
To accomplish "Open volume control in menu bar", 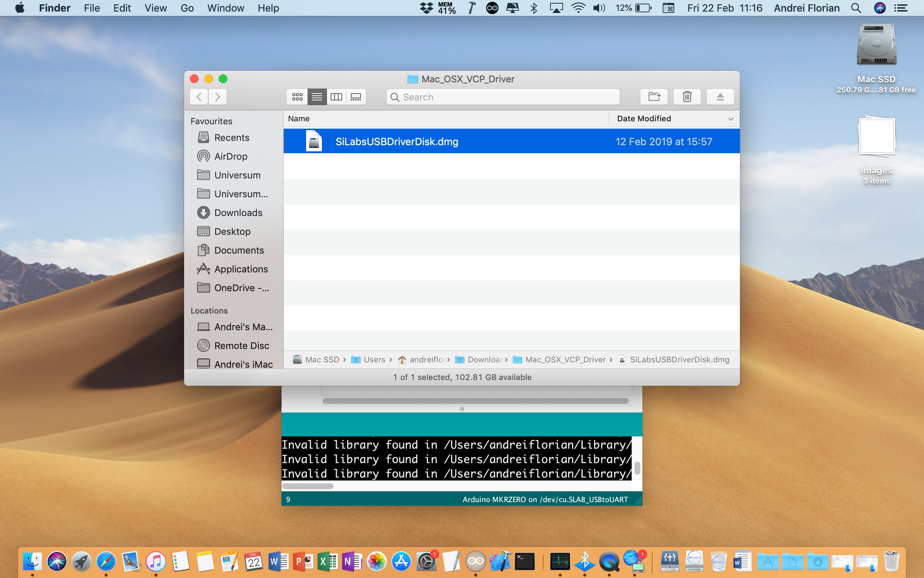I will point(599,8).
